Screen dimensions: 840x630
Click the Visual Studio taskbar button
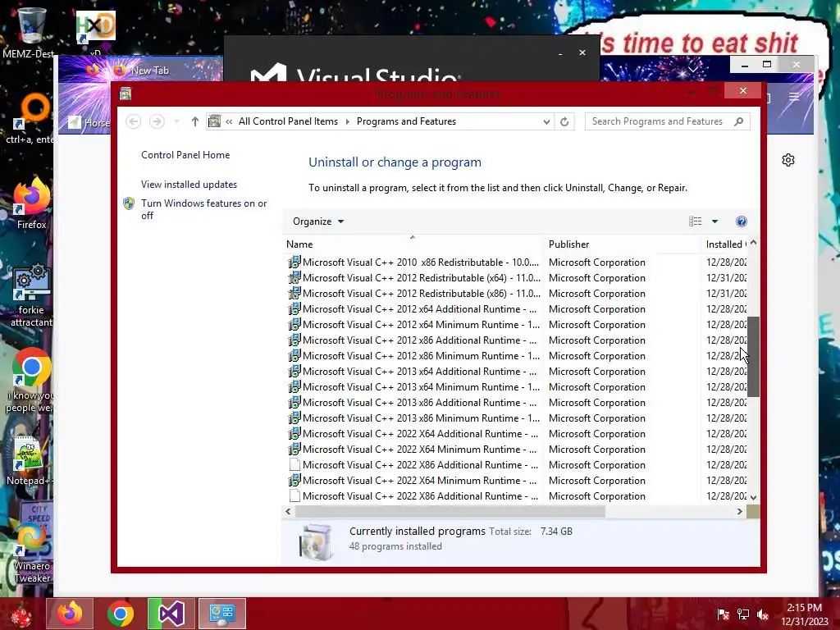[171, 614]
